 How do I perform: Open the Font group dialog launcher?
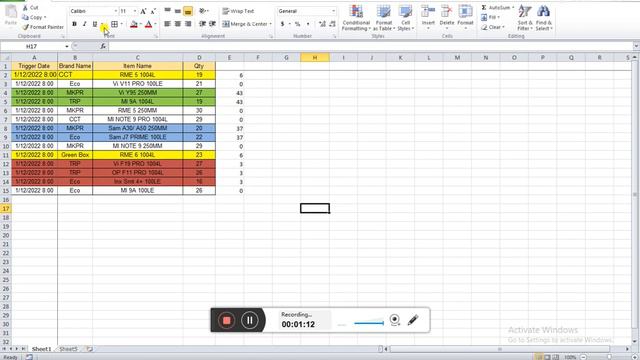(x=156, y=37)
